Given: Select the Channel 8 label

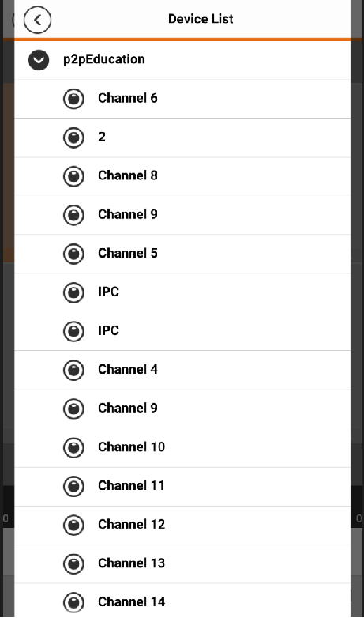Looking at the screenshot, I should 128,175.
